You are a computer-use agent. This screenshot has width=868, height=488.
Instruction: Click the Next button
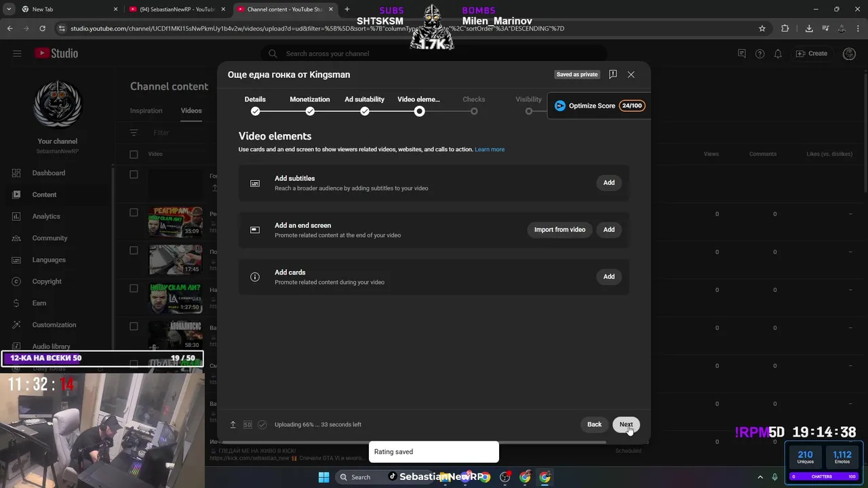point(626,424)
